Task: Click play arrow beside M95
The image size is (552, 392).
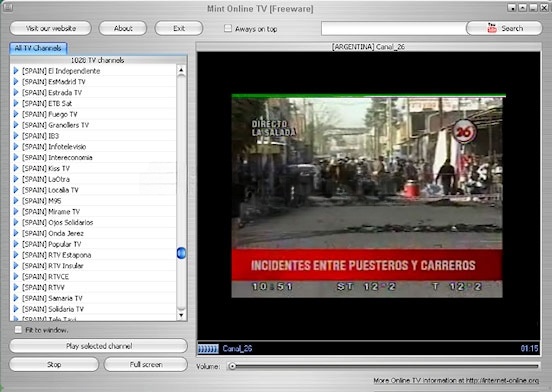Action: point(16,201)
